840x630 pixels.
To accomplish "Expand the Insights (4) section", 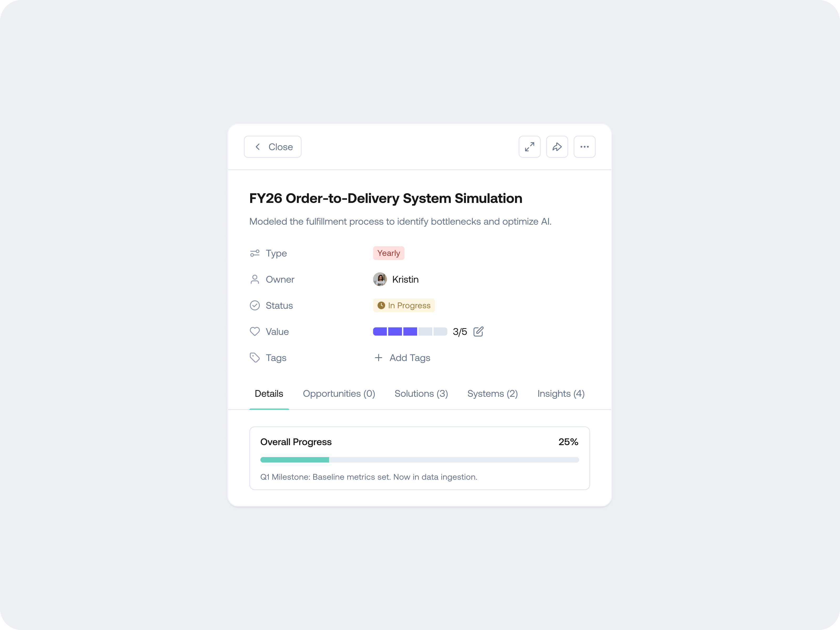I will (x=561, y=393).
